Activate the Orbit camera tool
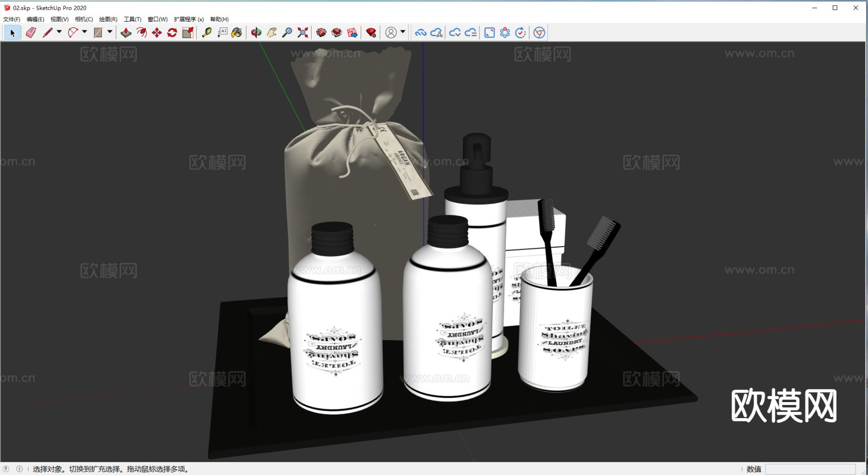The height and width of the screenshot is (475, 868). click(x=256, y=33)
